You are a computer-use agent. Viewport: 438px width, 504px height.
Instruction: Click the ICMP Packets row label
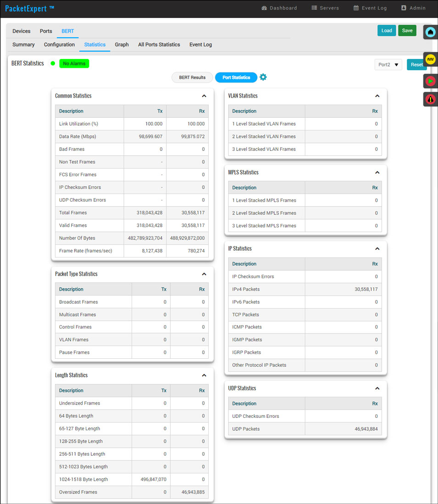(247, 327)
